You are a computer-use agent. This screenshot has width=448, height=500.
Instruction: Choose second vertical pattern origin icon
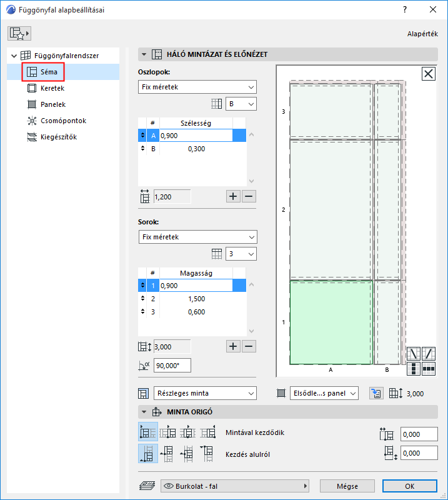click(x=167, y=454)
